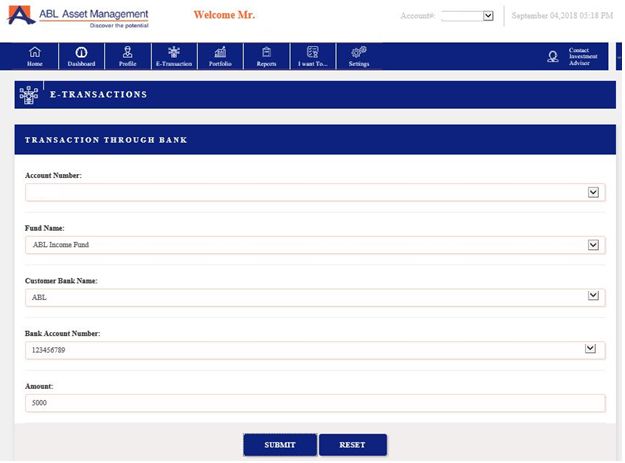Open the Dashboard nav icon

click(81, 56)
